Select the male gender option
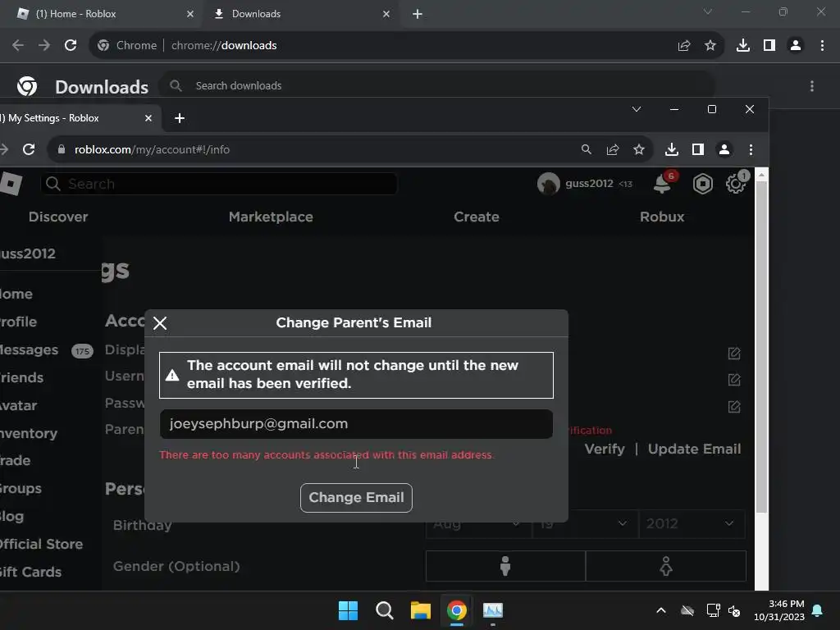Screen dimensions: 840x630 (505, 566)
